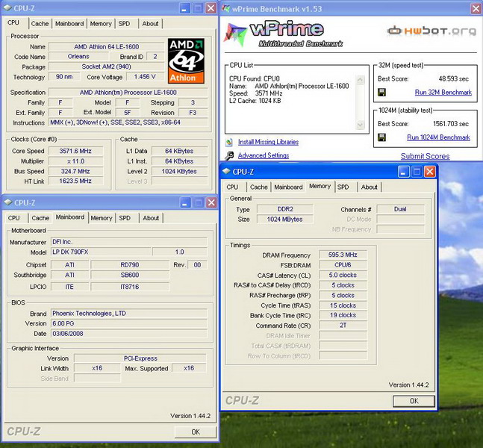Image resolution: width=483 pixels, height=448 pixels.
Task: Click the motherboard model LP DK 790FX field
Action: (101, 252)
